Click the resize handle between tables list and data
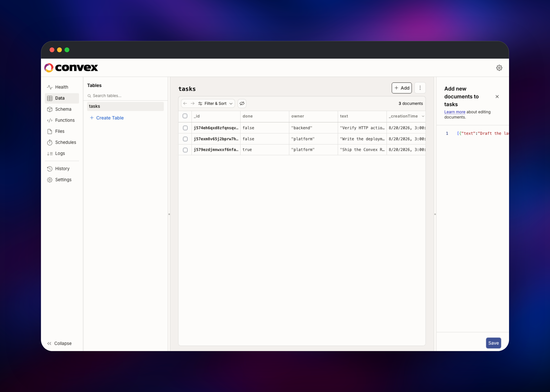The height and width of the screenshot is (392, 550). coord(169,214)
